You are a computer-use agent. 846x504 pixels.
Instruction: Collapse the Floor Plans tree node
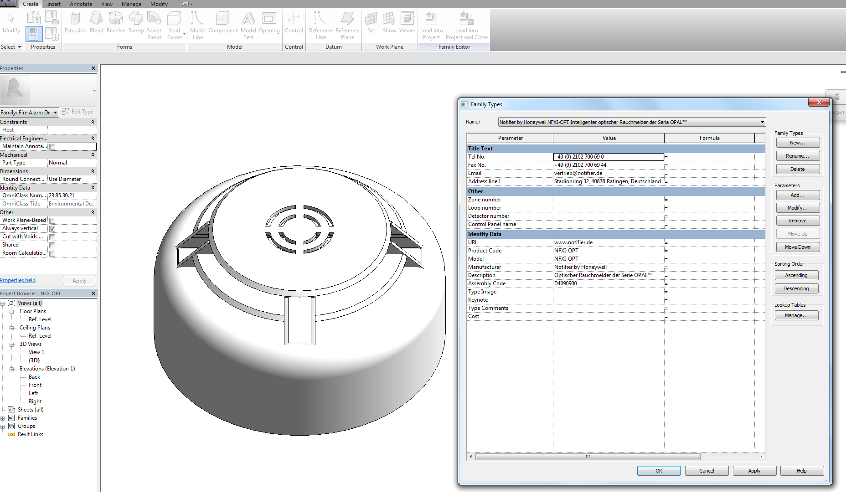click(x=11, y=312)
